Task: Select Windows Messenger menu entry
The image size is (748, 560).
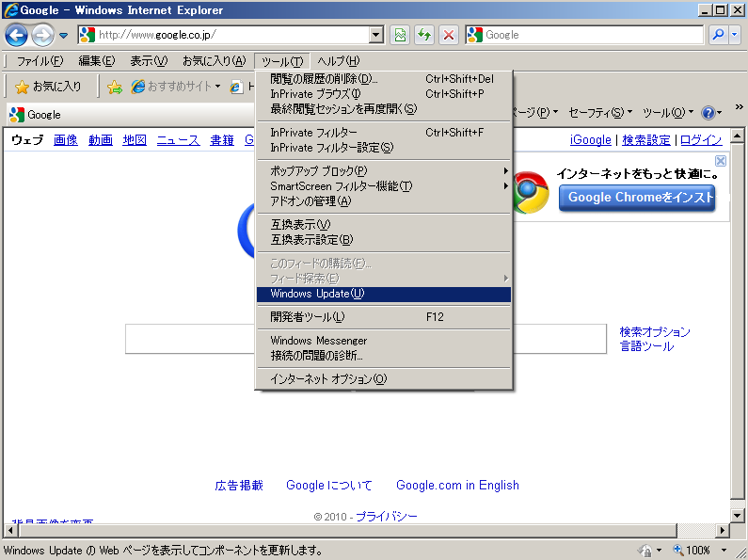Action: tap(384, 341)
